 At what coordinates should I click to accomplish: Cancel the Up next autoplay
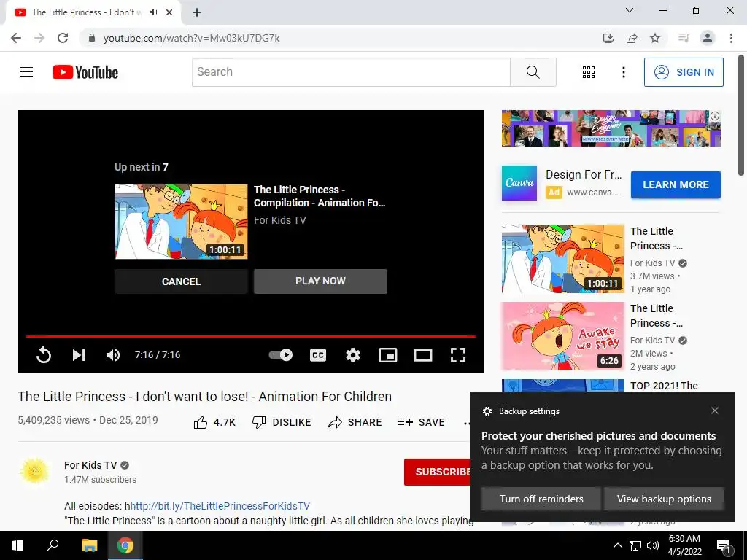181,281
